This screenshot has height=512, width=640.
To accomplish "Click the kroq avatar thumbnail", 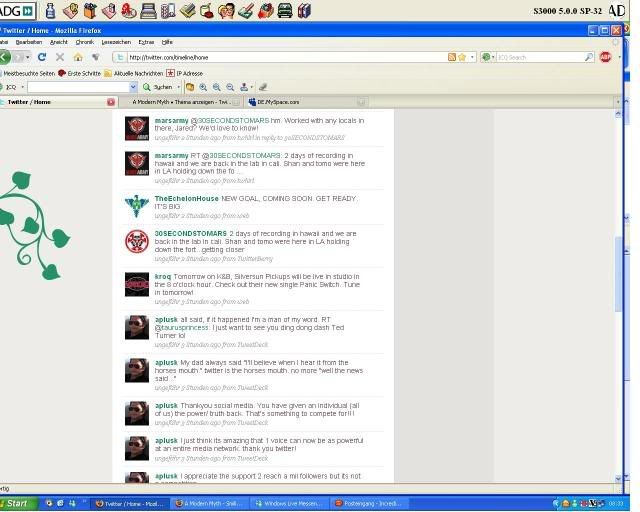I will point(137,285).
